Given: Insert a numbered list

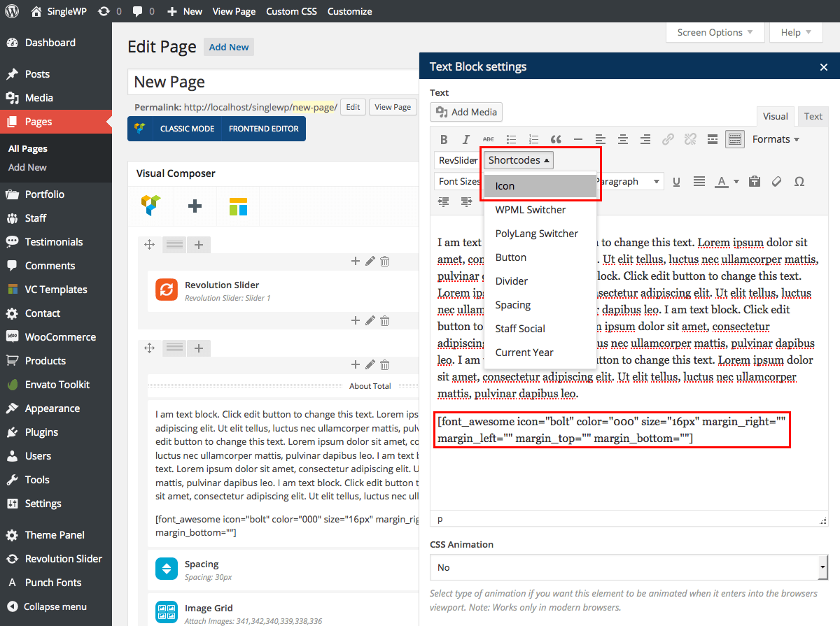Looking at the screenshot, I should [x=533, y=139].
